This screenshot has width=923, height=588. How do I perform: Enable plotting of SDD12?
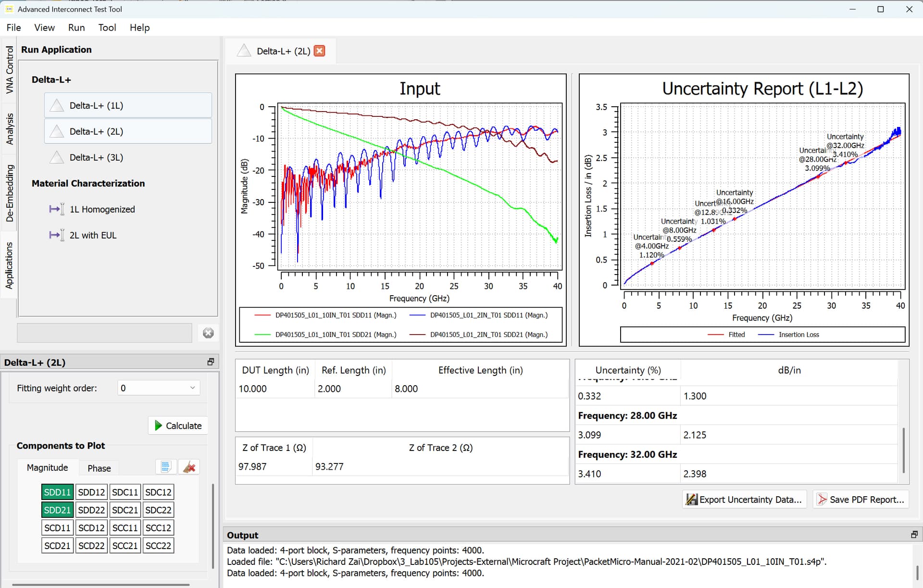click(x=91, y=491)
